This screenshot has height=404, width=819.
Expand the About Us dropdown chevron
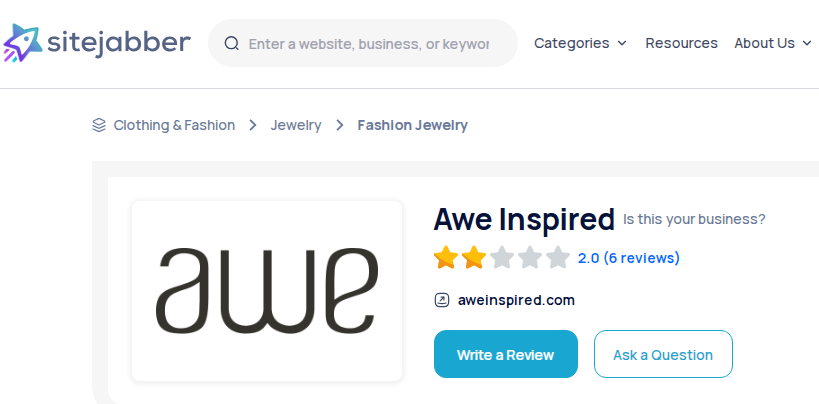click(x=807, y=43)
